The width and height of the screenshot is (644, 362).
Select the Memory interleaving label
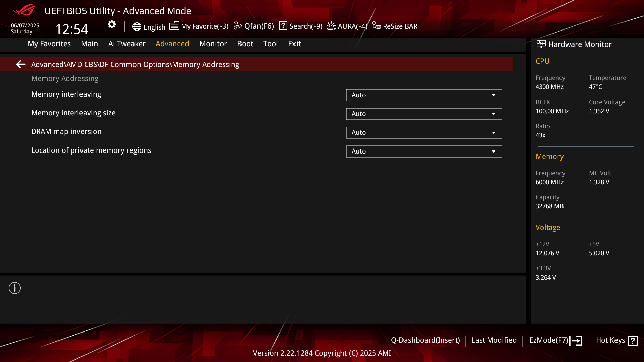[66, 94]
